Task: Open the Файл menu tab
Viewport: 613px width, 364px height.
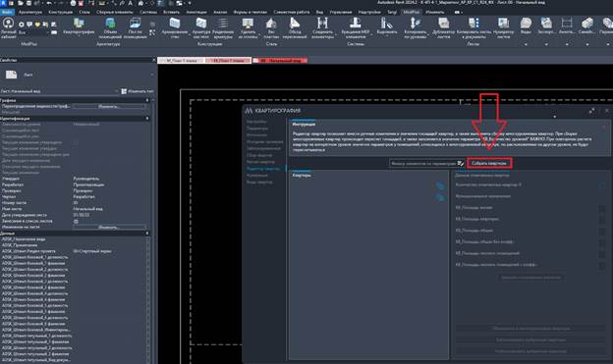Action: click(7, 12)
